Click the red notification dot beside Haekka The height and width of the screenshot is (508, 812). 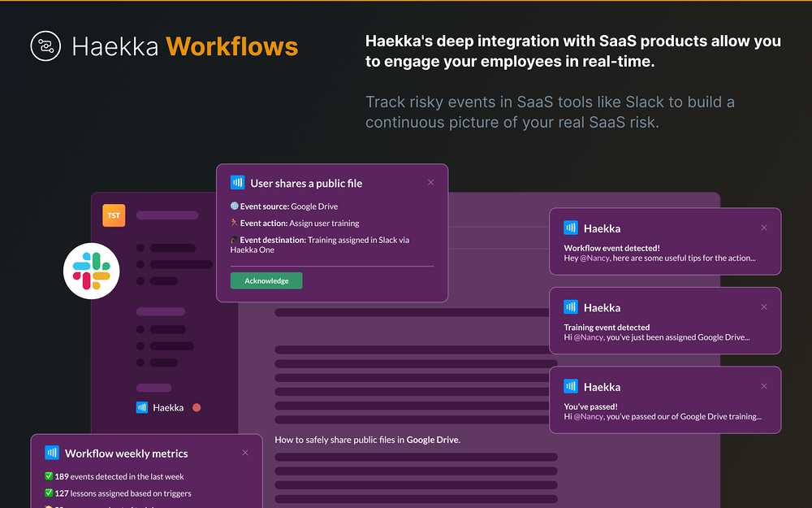197,407
